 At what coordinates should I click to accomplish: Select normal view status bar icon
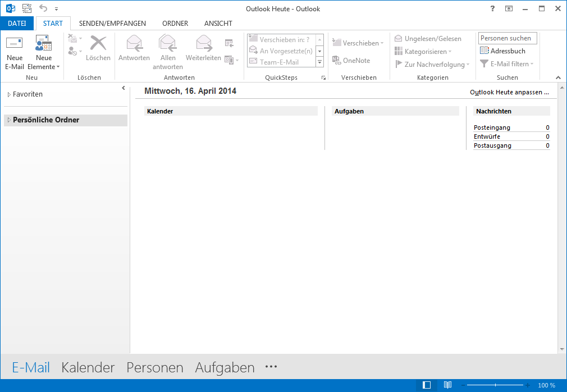pos(427,385)
